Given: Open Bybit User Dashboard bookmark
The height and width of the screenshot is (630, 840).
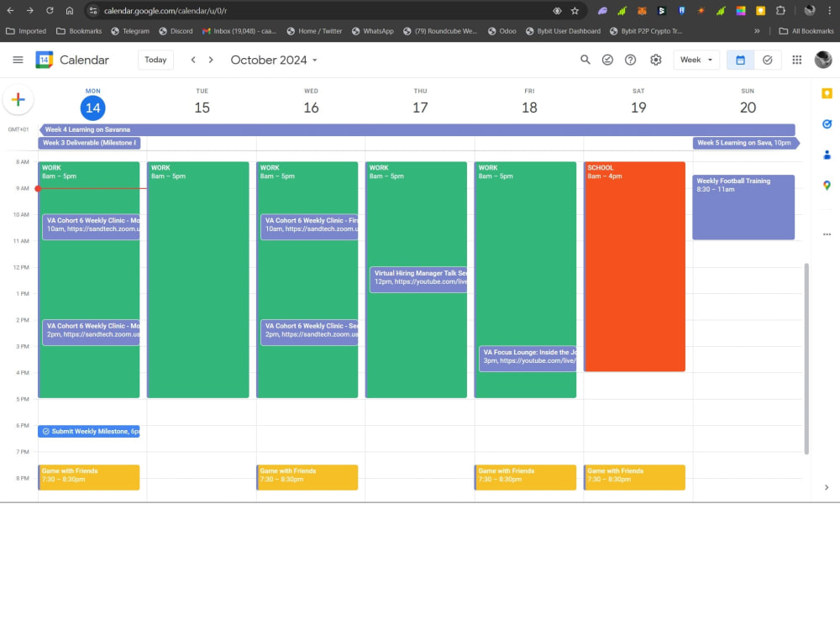Looking at the screenshot, I should tap(563, 31).
